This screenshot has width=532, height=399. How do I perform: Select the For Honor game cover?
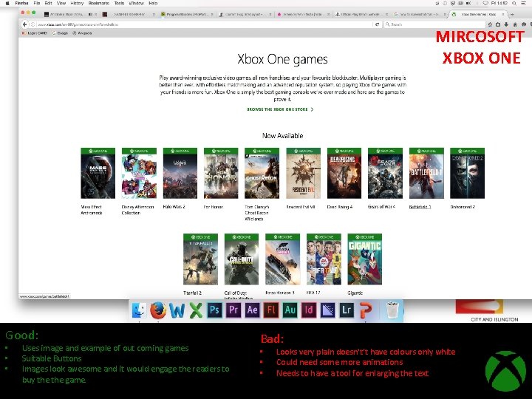221,173
